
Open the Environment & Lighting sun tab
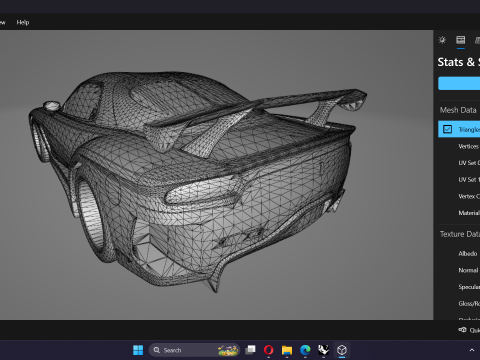coord(442,40)
